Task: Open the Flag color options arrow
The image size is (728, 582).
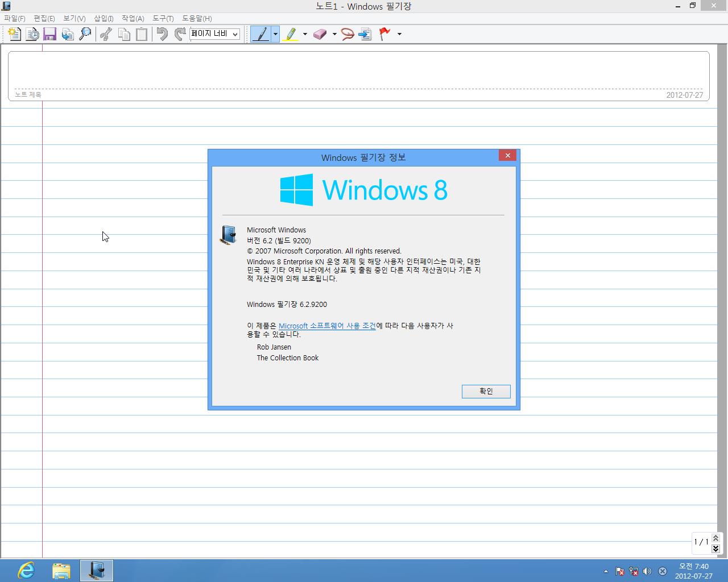Action: click(x=399, y=34)
